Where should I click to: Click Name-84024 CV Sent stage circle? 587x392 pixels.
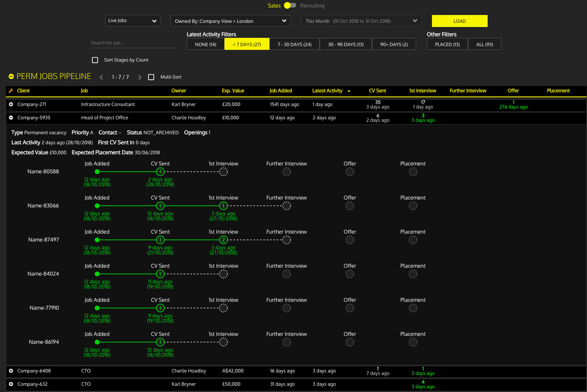click(160, 274)
